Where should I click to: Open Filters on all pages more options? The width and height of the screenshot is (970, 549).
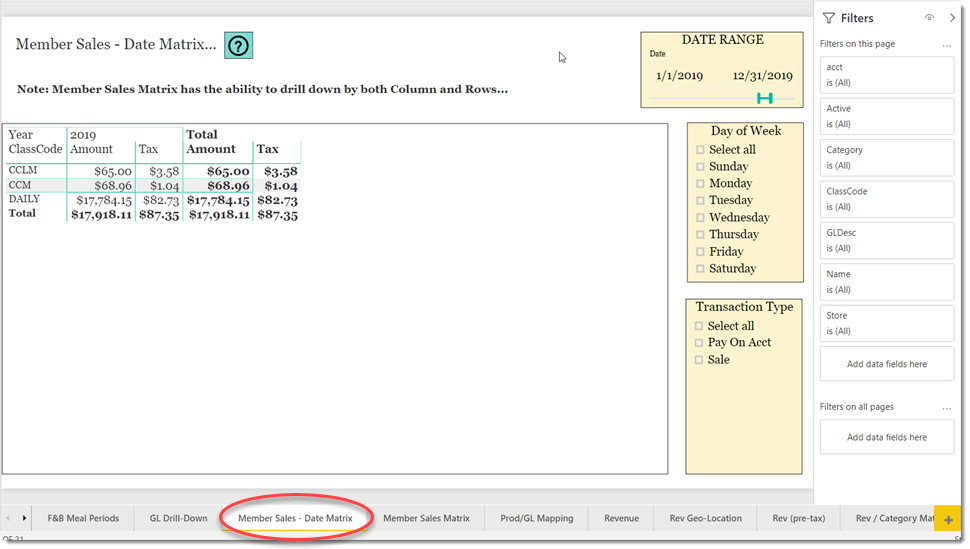946,408
